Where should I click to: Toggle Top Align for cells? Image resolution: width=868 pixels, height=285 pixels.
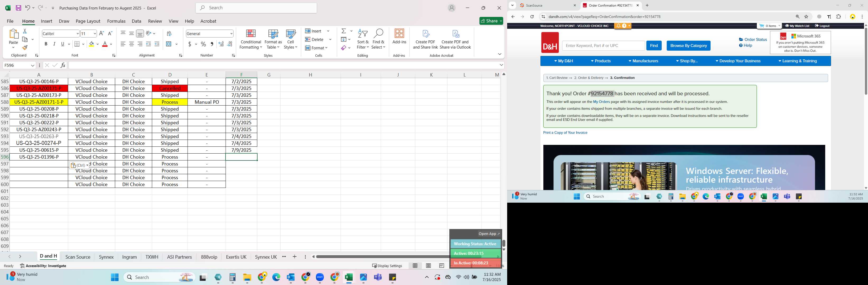(123, 33)
